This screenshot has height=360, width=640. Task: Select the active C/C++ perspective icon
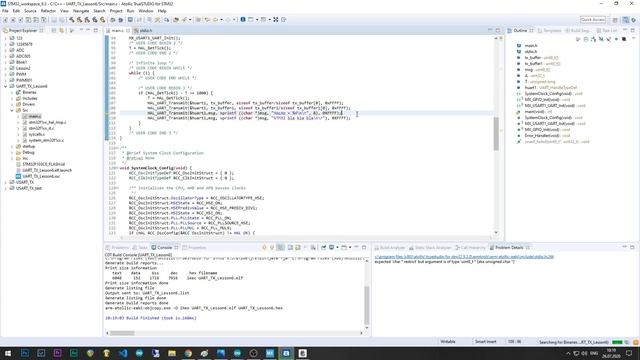click(x=625, y=20)
